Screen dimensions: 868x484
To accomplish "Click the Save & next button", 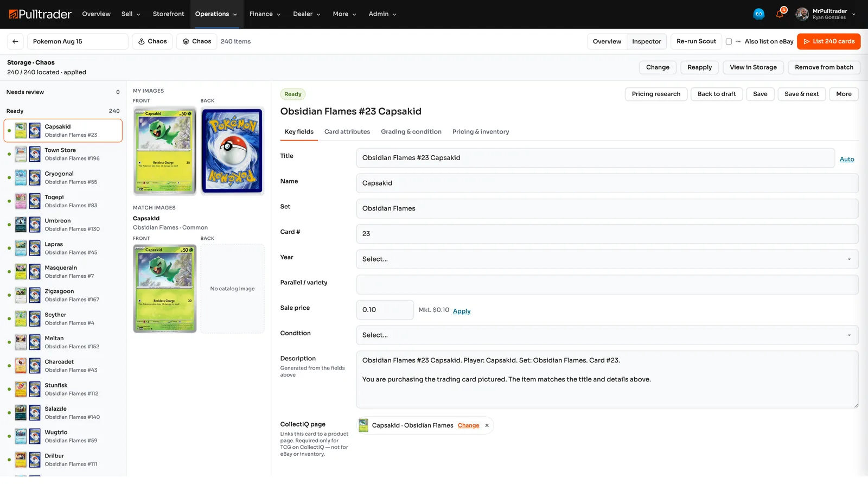I will tap(801, 94).
